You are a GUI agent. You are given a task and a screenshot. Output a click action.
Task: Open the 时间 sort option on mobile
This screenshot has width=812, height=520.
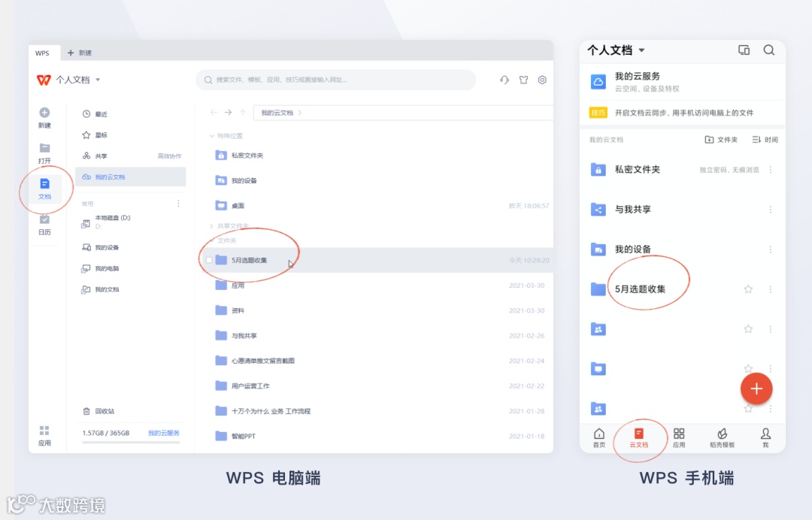(765, 140)
